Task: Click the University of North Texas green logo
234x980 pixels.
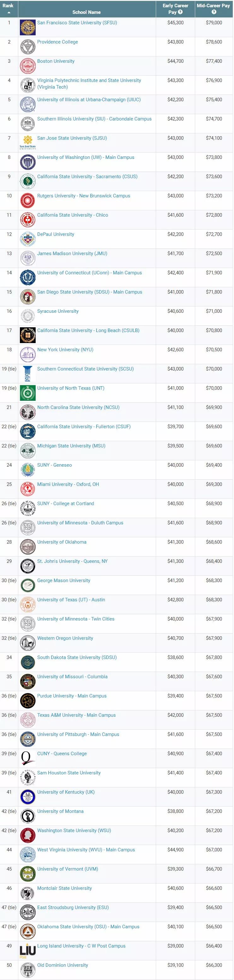Action: pos(27,393)
